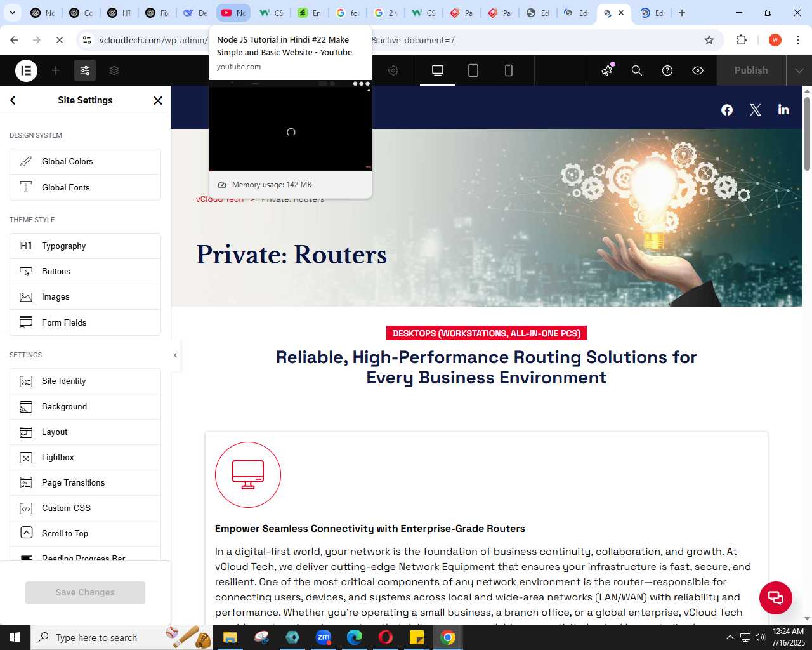
Task: Open Facebook link in page header
Action: (x=727, y=110)
